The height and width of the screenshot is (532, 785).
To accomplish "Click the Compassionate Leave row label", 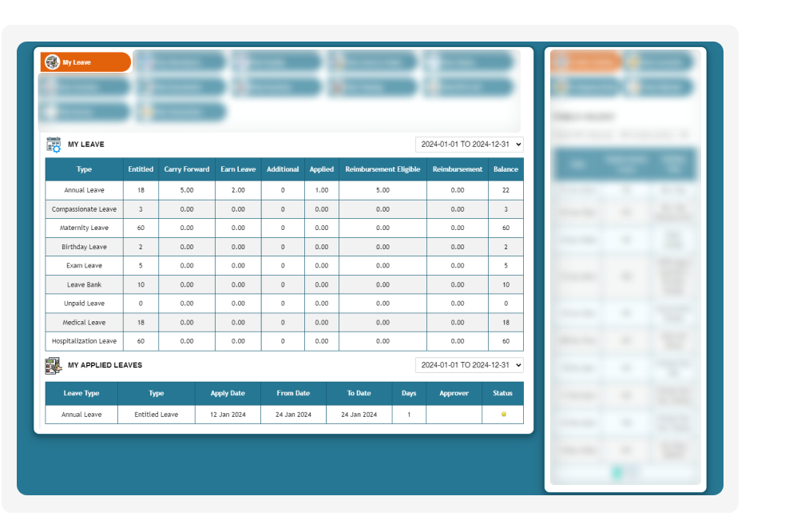I will (x=85, y=209).
